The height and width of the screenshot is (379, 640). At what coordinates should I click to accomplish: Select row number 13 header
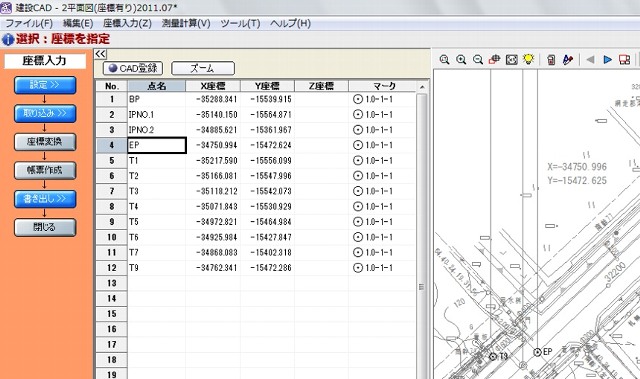coord(112,283)
